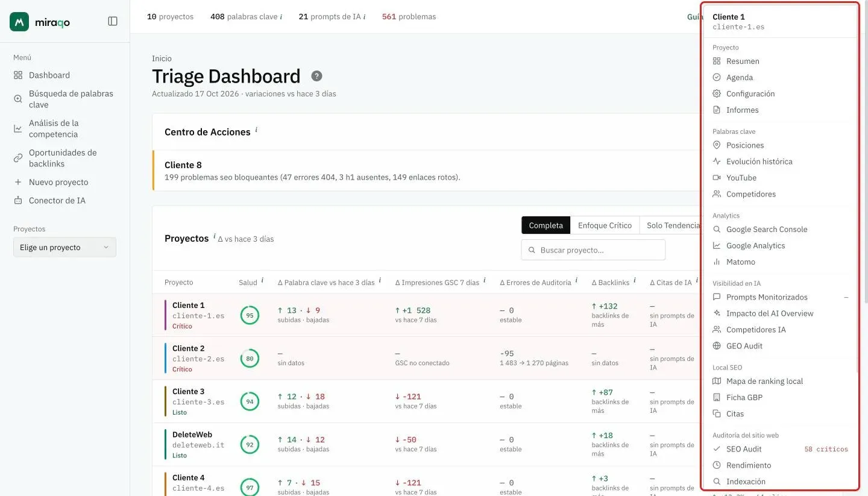Collapse the Prompts Monitorizados minus indicator
The height and width of the screenshot is (496, 868).
pos(846,297)
